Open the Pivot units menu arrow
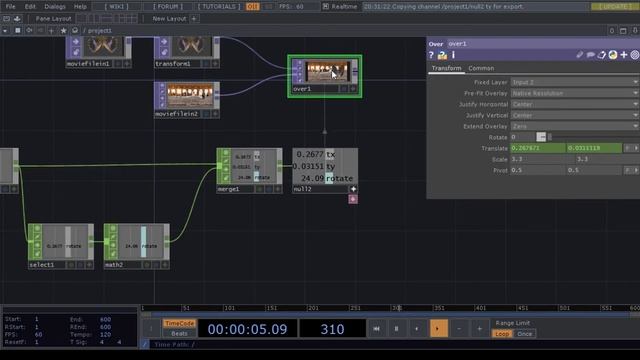This screenshot has height=360, width=640. pyautogui.click(x=636, y=170)
